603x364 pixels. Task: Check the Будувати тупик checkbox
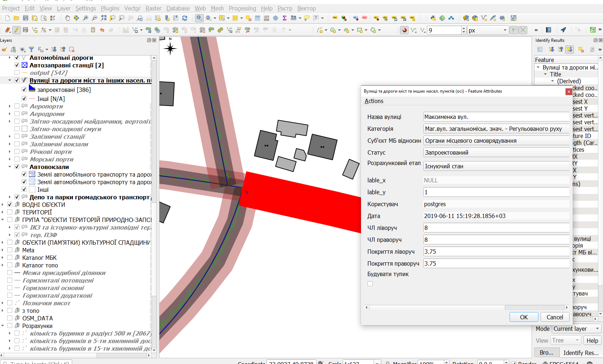pyautogui.click(x=370, y=284)
